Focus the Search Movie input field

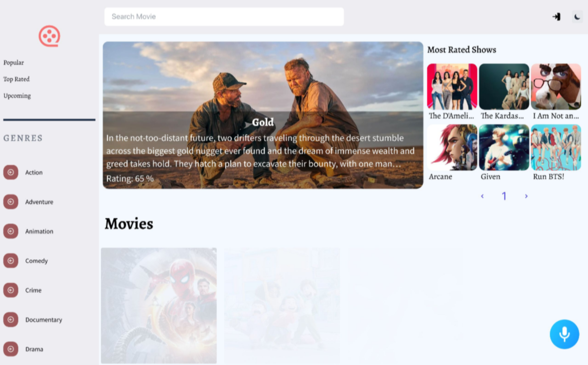(224, 17)
